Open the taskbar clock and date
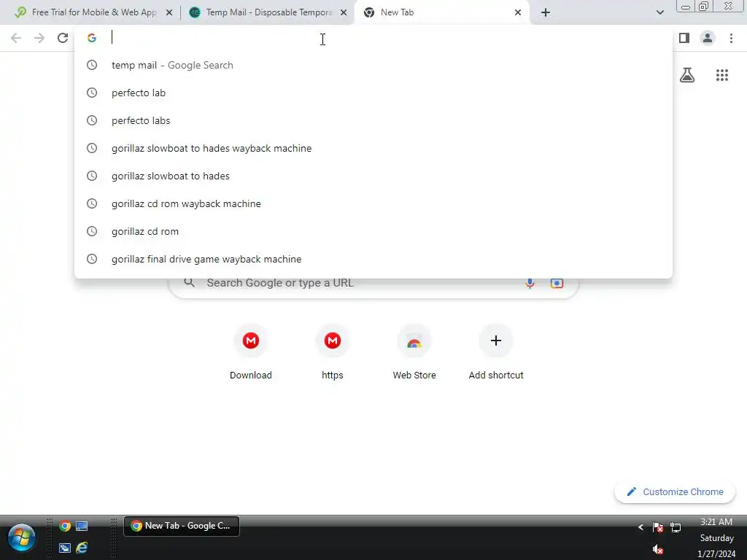 point(716,537)
